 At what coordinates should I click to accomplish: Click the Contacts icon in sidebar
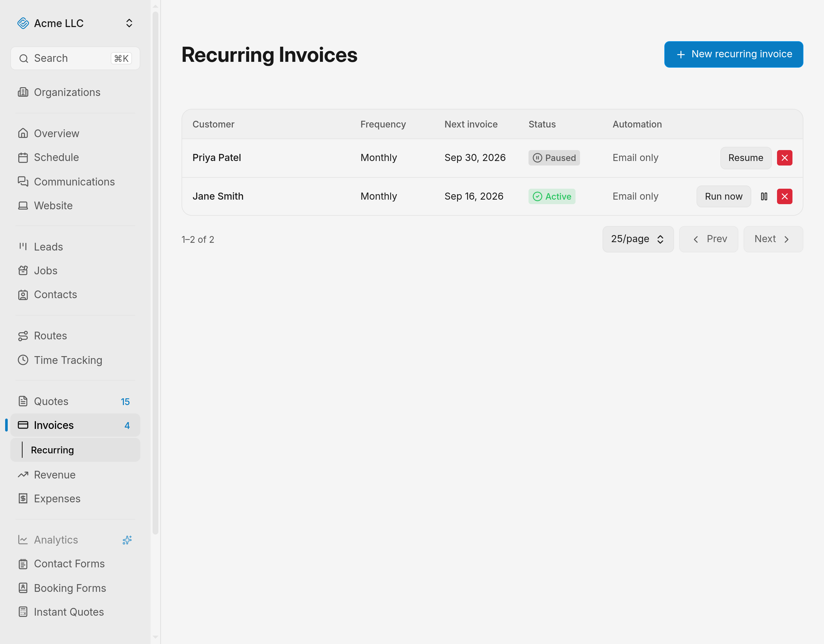(23, 294)
